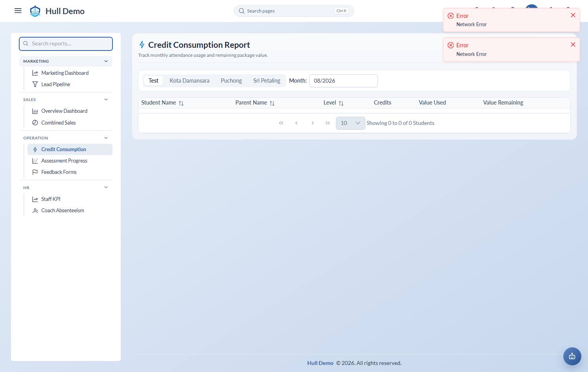Click the Staff KPI chart icon
The height and width of the screenshot is (372, 588).
point(35,199)
